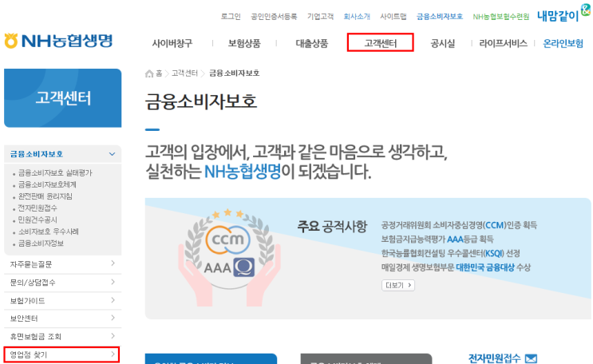This screenshot has height=364, width=593.
Task: Open the 사이버창구 main menu
Action: tap(172, 43)
